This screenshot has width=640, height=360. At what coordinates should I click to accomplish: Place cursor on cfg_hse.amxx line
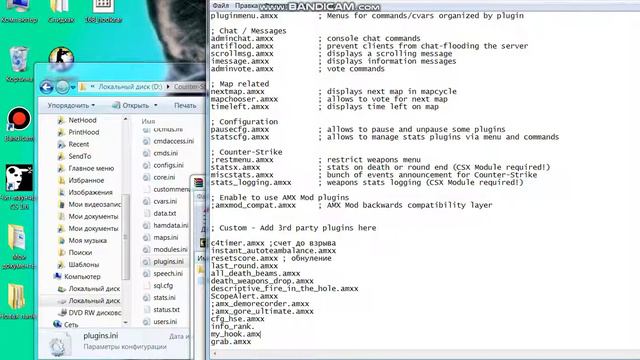(x=238, y=319)
